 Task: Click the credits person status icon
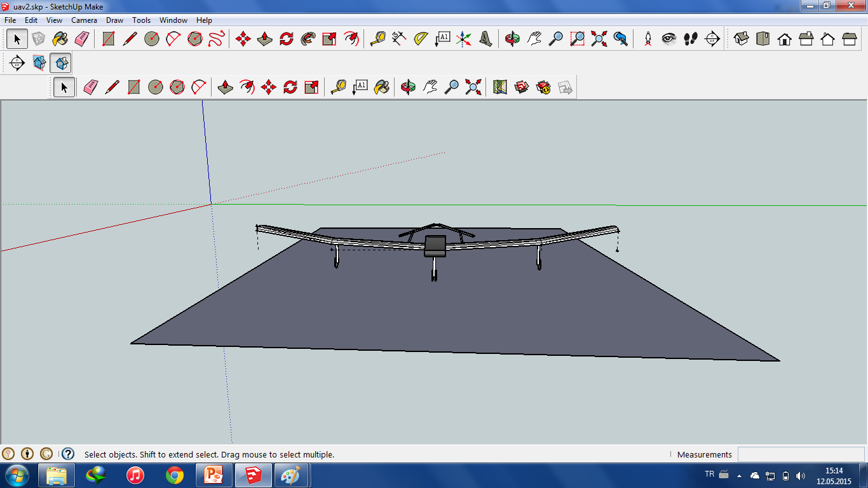tap(27, 454)
